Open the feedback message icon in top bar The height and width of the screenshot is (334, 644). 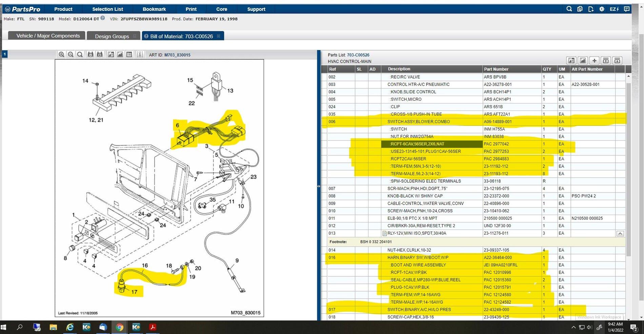(627, 9)
